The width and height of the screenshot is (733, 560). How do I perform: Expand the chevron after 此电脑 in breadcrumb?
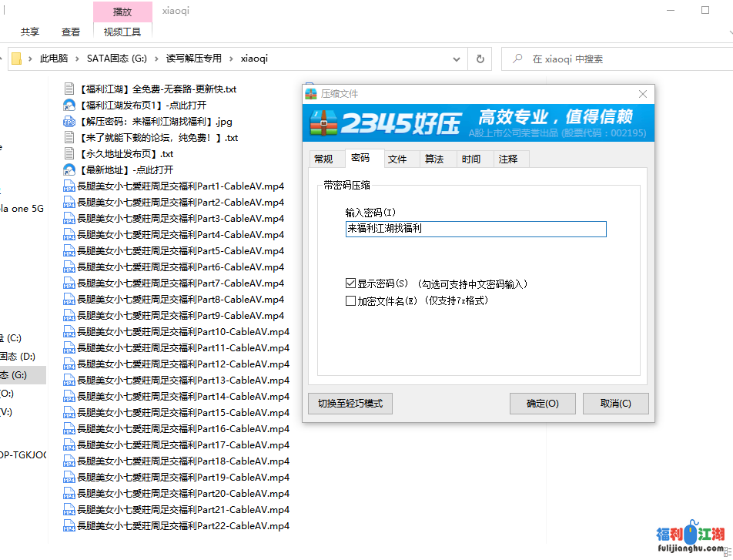point(77,59)
